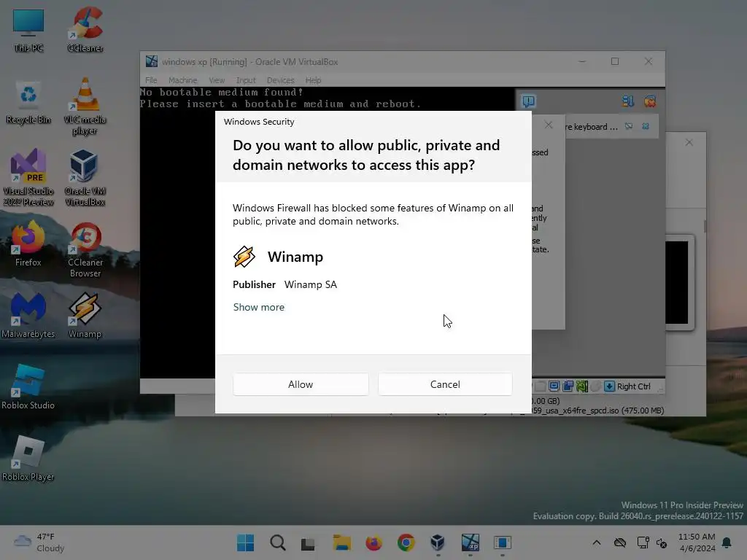This screenshot has width=747, height=560.
Task: Open the weather widget showing 47°F Cloudy
Action: pos(39,542)
